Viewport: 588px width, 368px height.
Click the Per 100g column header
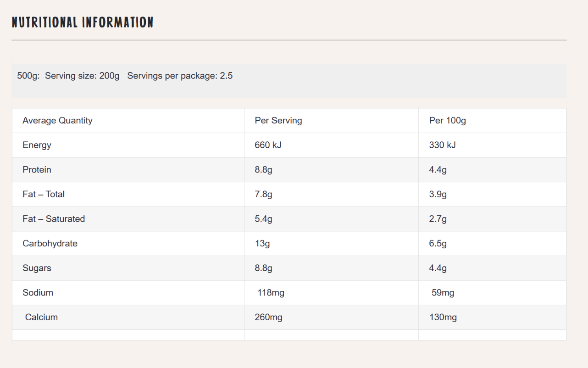(x=448, y=121)
